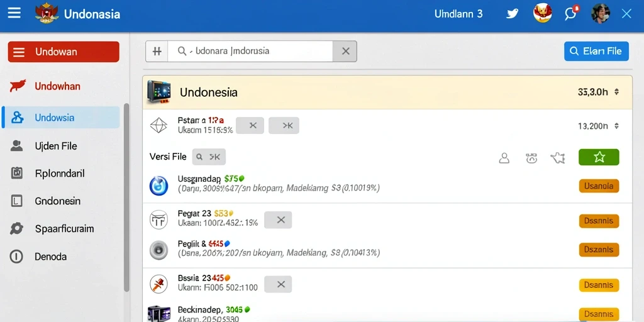Click the first X button beside Pstarn
This screenshot has height=322, width=644.
(250, 126)
